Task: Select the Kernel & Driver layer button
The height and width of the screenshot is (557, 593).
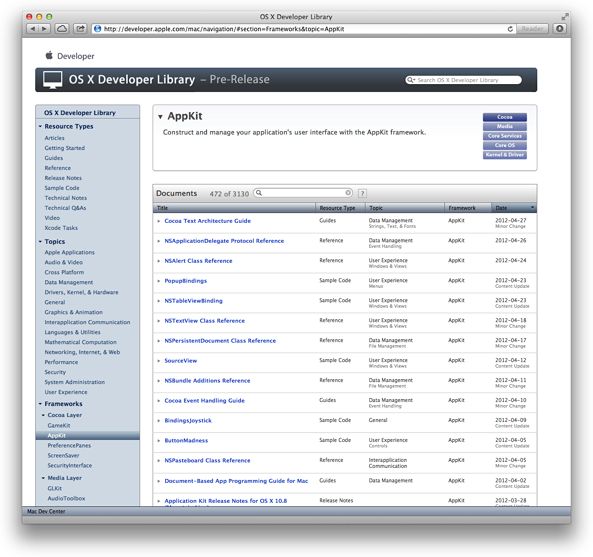Action: 505,155
